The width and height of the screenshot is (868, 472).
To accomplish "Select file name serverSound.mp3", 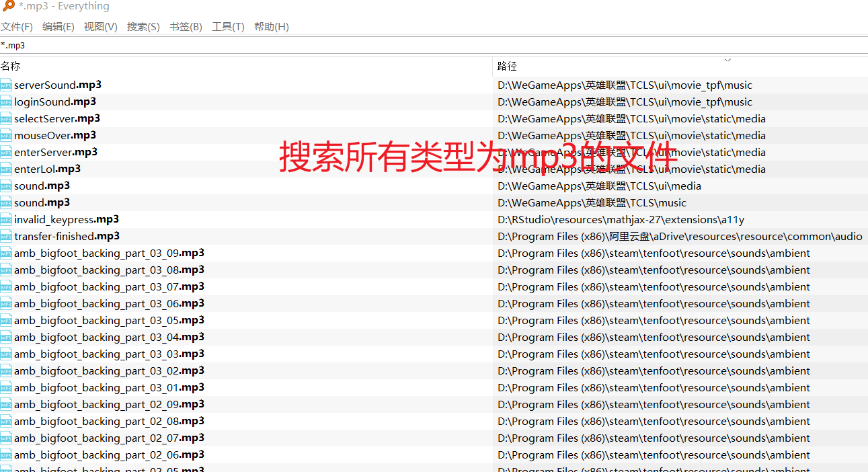I will (x=58, y=85).
